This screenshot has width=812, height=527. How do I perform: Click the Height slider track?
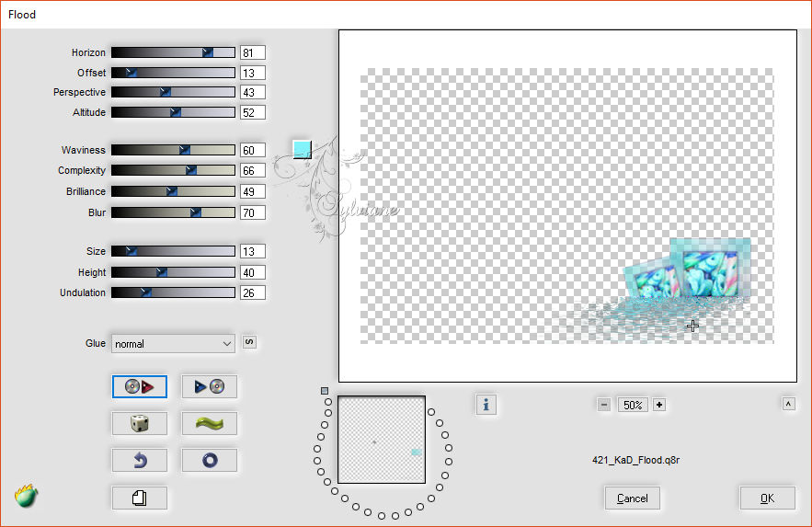coord(173,272)
